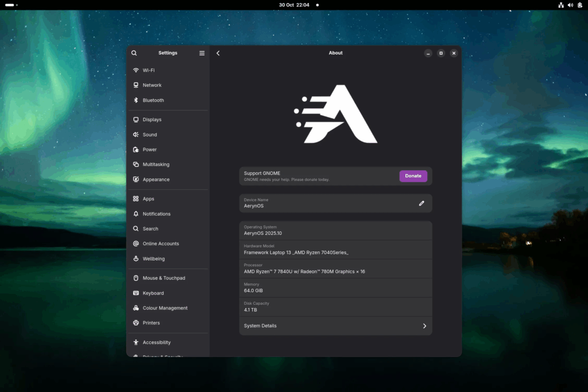
Task: Open the Settings hamburger menu
Action: pyautogui.click(x=202, y=53)
